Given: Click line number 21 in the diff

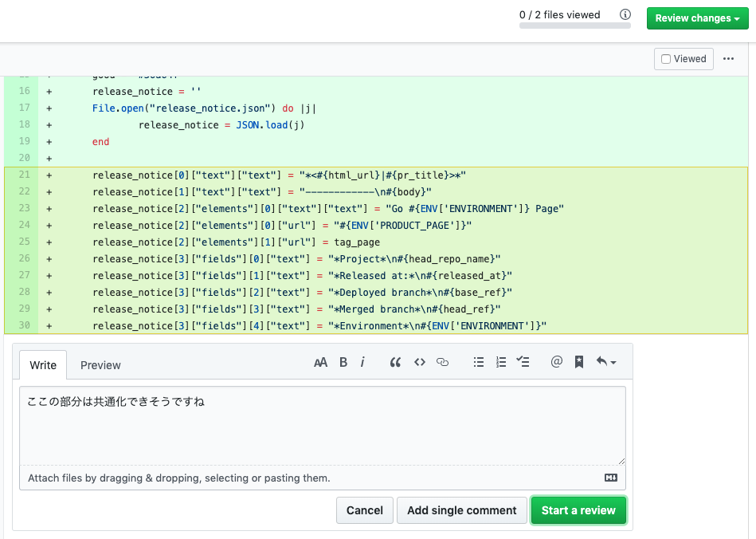Looking at the screenshot, I should tap(25, 175).
